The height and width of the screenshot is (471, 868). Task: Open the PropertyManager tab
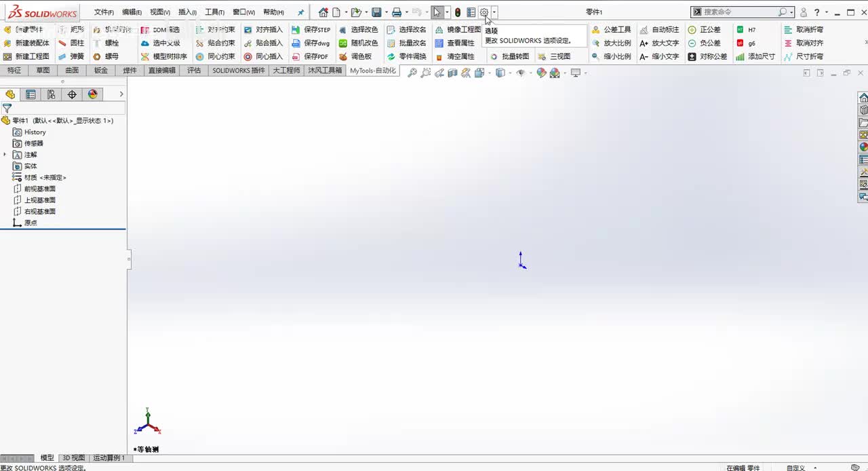pyautogui.click(x=31, y=94)
